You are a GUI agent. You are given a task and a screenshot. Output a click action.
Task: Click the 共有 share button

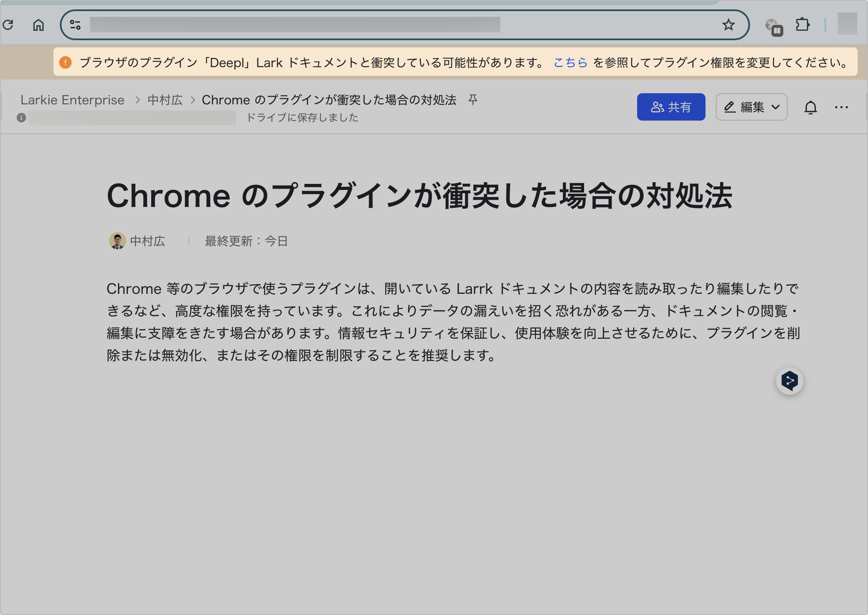coord(671,107)
